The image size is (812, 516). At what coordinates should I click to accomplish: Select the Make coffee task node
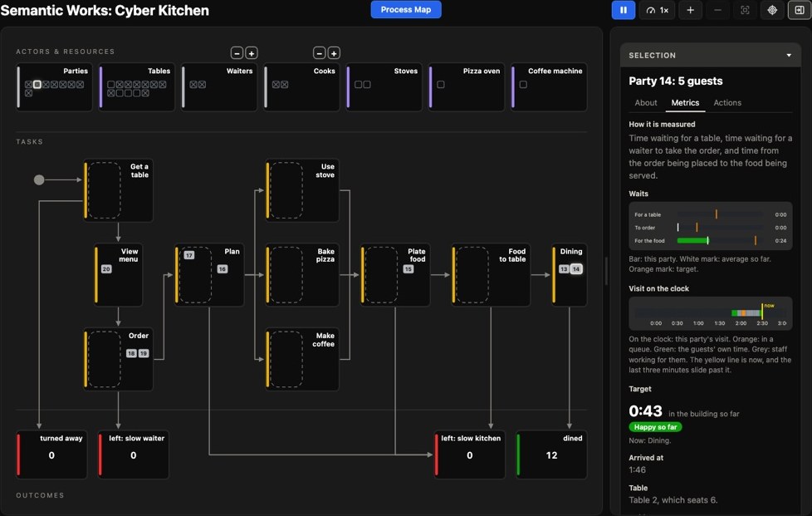coord(302,359)
